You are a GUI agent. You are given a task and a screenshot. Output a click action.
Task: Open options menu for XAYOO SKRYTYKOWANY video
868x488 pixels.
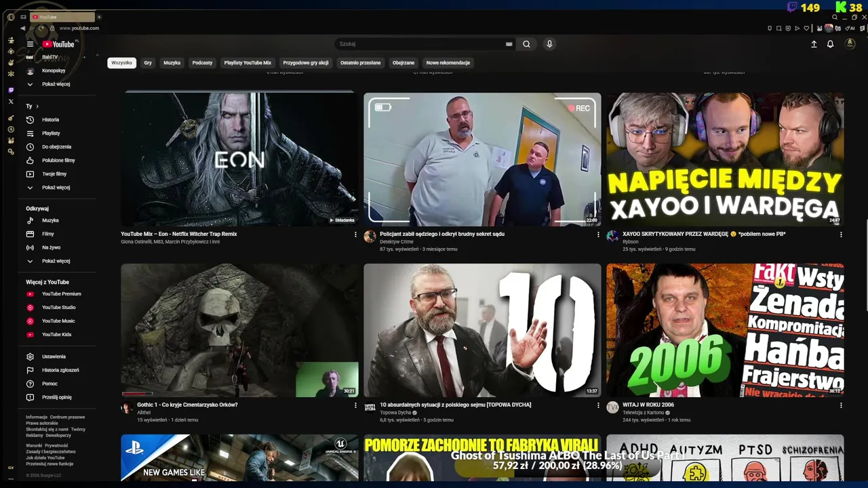[x=841, y=235]
